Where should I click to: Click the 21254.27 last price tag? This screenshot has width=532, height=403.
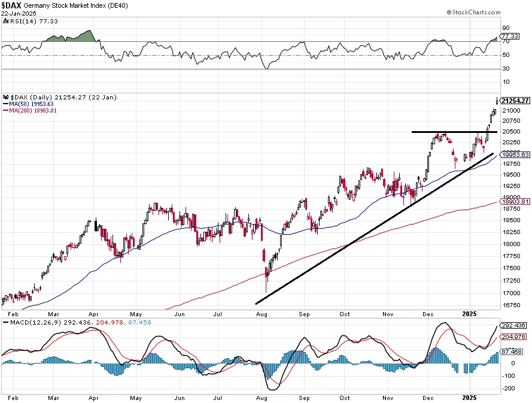pos(515,101)
